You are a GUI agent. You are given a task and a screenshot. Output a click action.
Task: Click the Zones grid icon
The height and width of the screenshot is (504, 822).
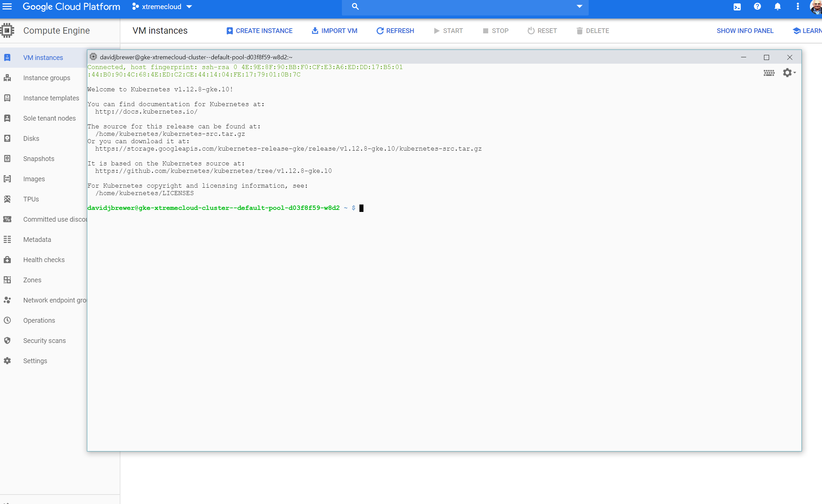point(7,280)
